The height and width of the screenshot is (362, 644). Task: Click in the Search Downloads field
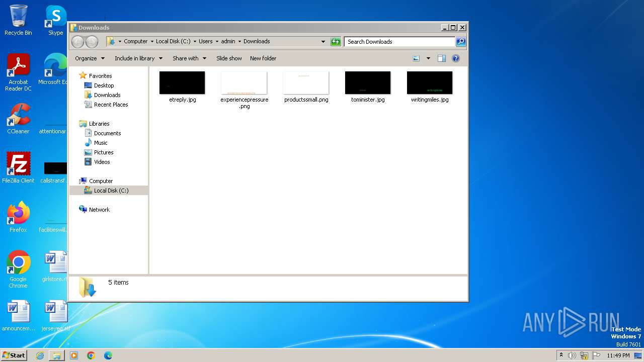click(x=400, y=42)
